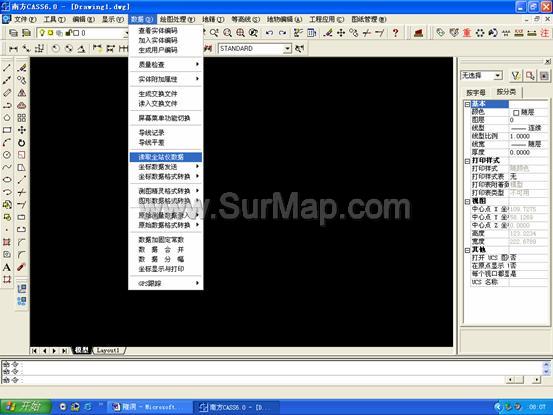Viewport: 553px width, 415px height.
Task: Select the Ellipse tool in left toolbar
Action: coord(7,179)
